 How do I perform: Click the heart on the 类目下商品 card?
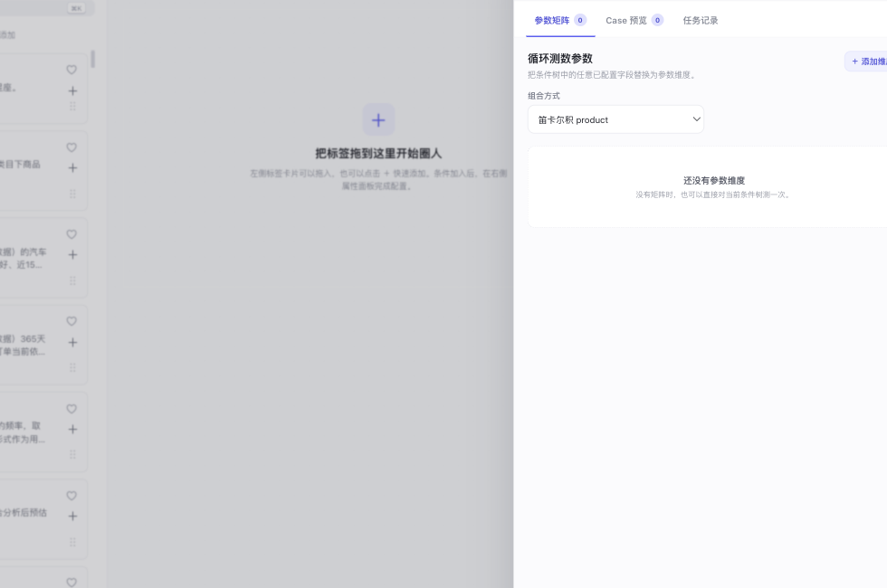coord(72,147)
